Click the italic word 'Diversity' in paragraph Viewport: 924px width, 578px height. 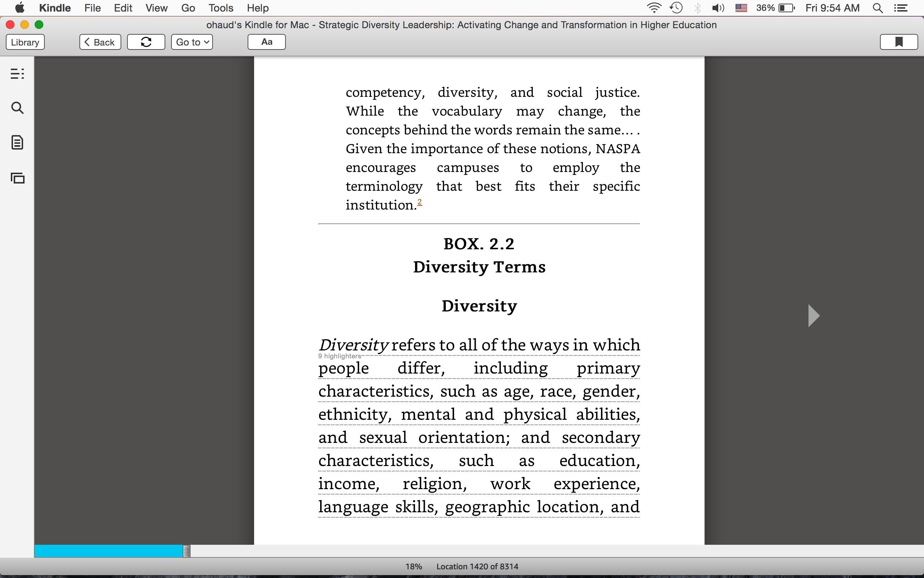click(x=354, y=345)
